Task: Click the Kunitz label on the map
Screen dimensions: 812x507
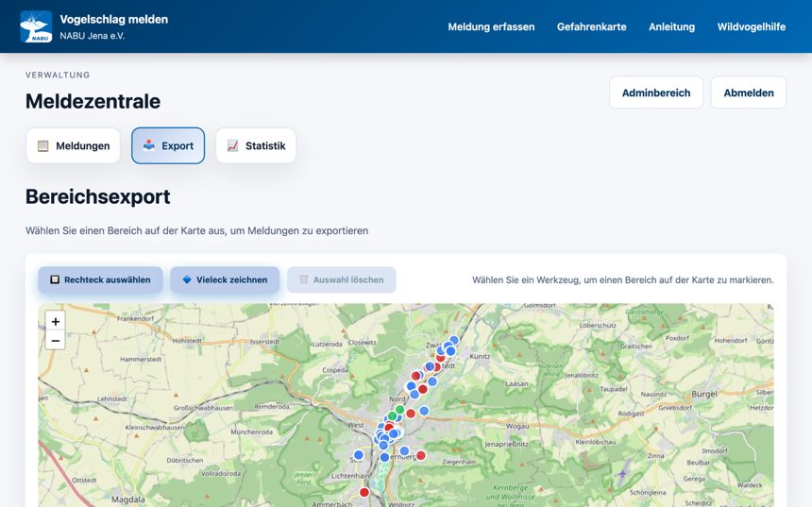Action: [480, 356]
